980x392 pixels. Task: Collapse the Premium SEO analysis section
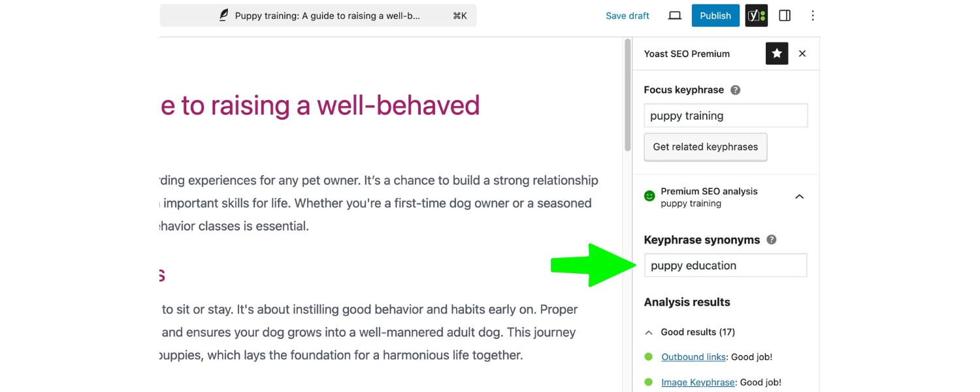[x=799, y=196]
